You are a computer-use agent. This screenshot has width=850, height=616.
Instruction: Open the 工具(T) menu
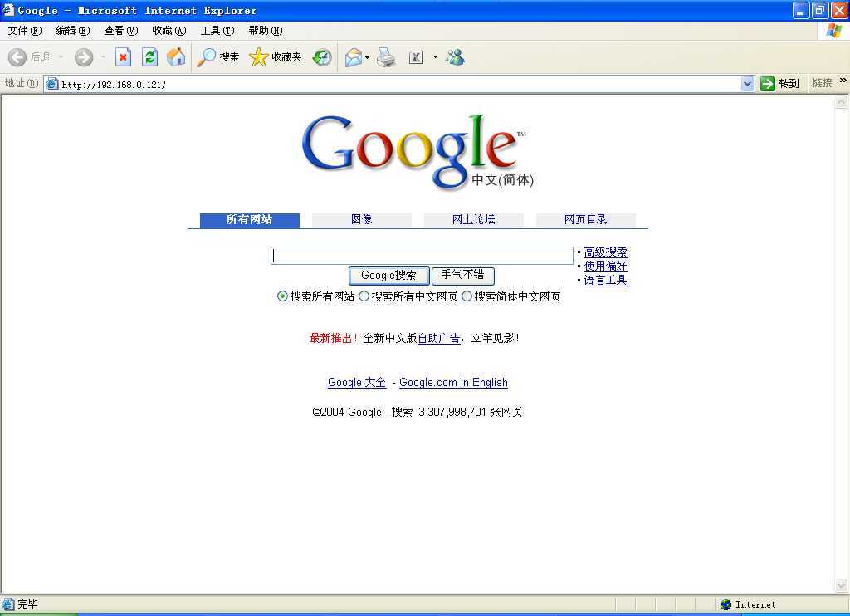coord(217,31)
